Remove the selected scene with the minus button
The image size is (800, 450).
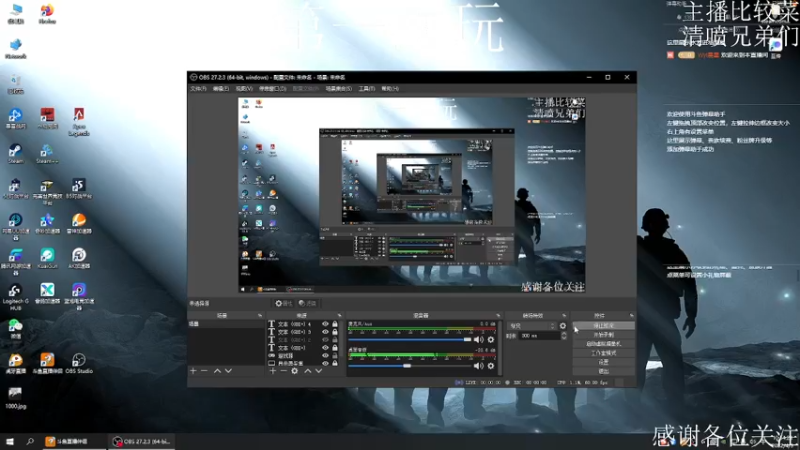click(x=205, y=371)
